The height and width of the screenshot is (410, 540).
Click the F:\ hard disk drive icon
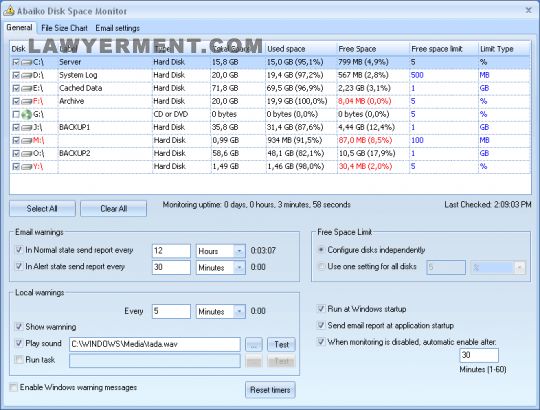click(27, 102)
